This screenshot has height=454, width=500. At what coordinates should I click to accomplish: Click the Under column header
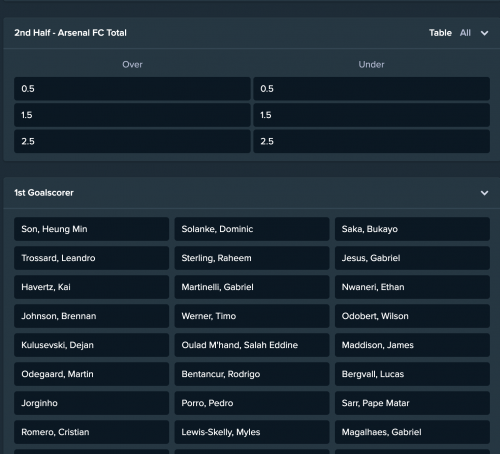tap(371, 64)
